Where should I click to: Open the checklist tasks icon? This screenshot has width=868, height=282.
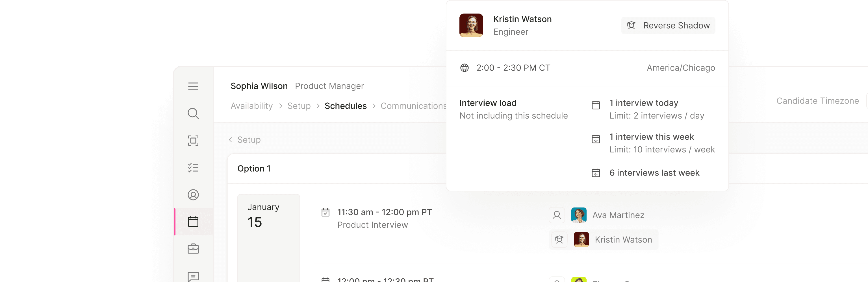[x=193, y=168]
